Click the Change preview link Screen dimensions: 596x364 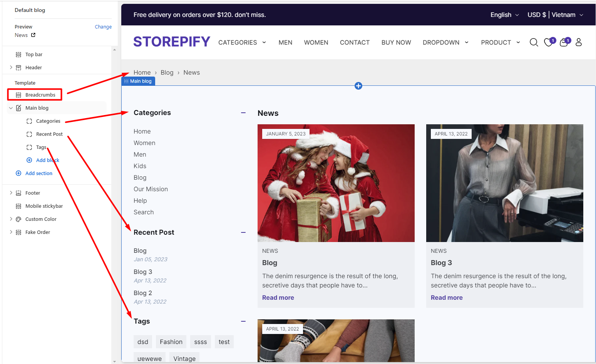[103, 27]
